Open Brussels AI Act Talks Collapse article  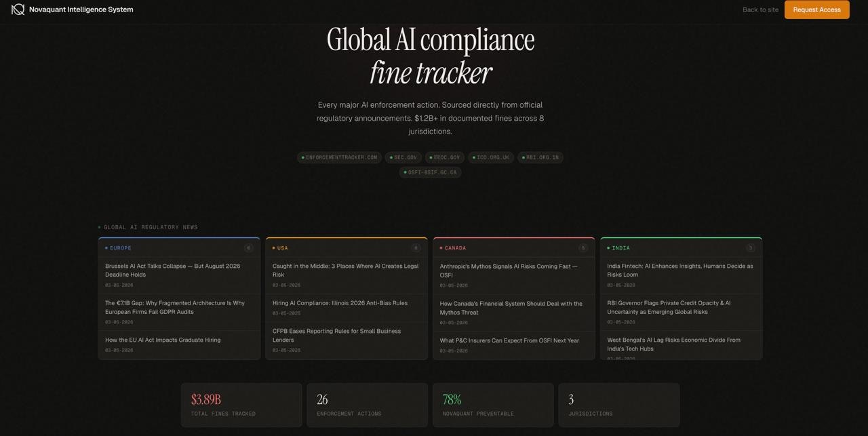click(179, 275)
